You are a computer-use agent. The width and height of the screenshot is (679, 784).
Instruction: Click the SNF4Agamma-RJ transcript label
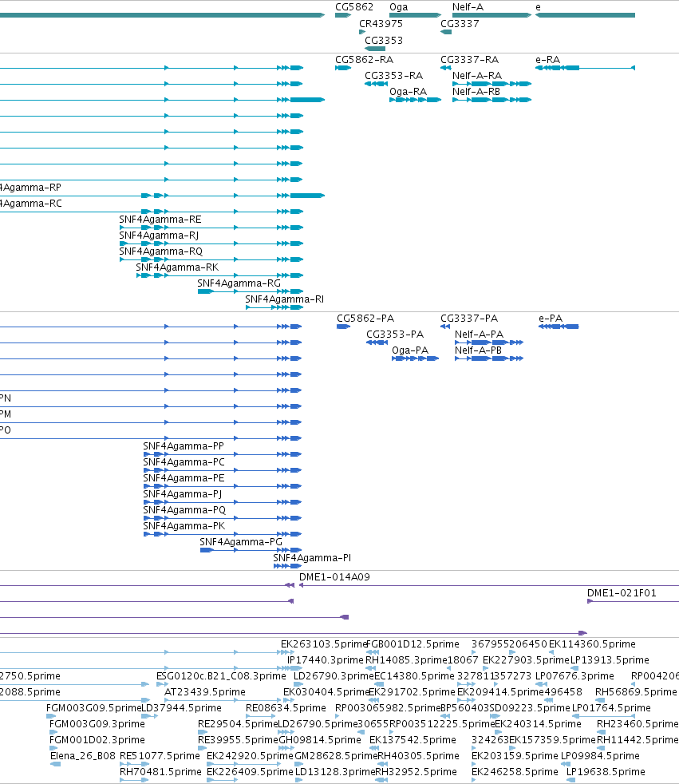tap(159, 235)
